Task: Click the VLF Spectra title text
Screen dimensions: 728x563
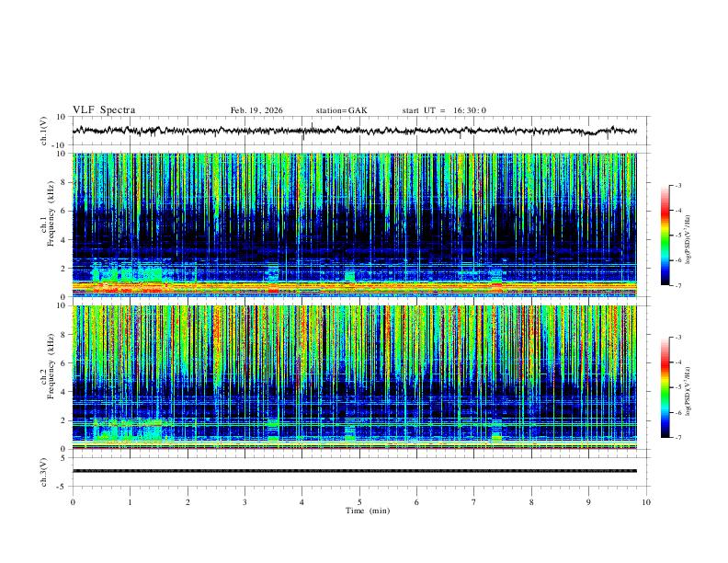Action: click(x=104, y=110)
